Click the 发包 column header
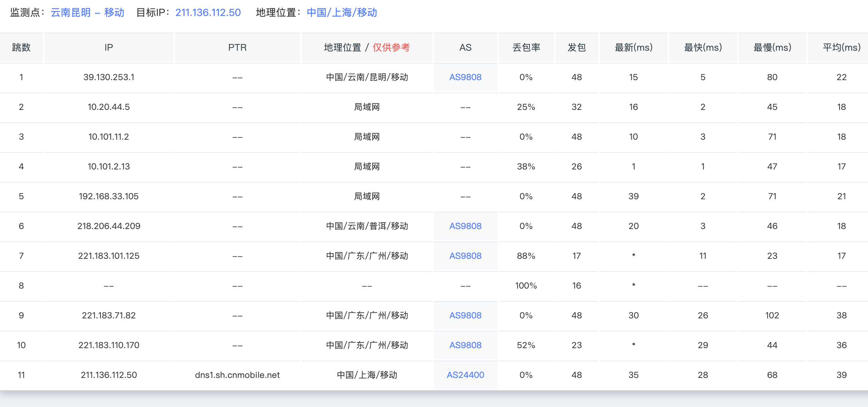The height and width of the screenshot is (407, 868). point(576,47)
